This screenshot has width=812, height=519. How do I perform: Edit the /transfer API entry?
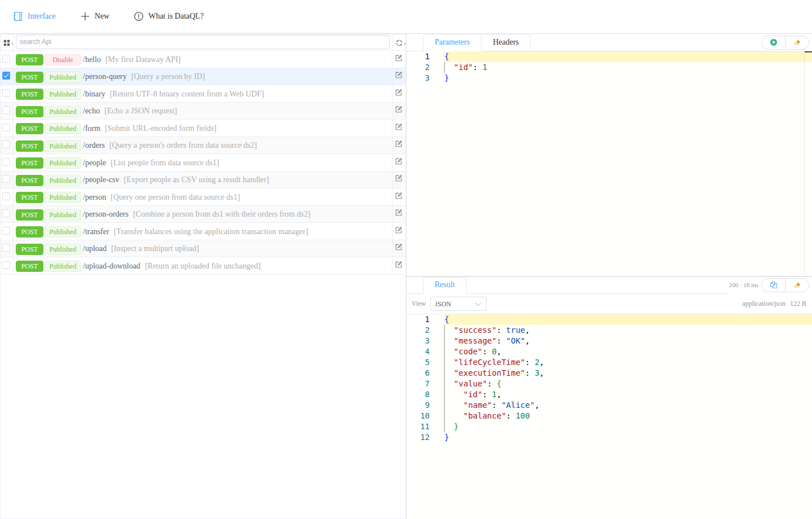[399, 230]
